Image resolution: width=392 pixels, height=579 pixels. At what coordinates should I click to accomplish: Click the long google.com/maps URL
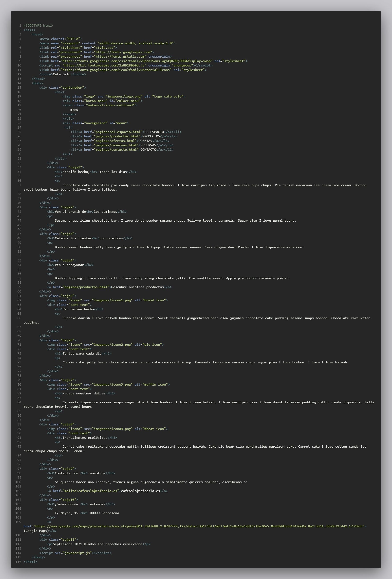pos(199,526)
